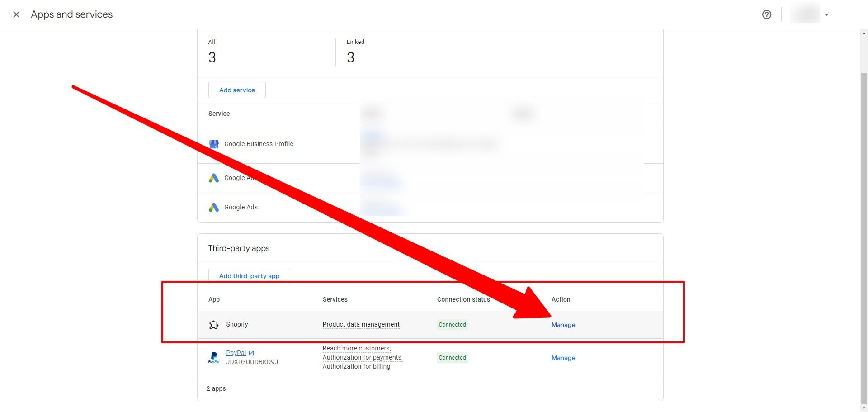Click the All services count
The height and width of the screenshot is (412, 868).
click(212, 57)
